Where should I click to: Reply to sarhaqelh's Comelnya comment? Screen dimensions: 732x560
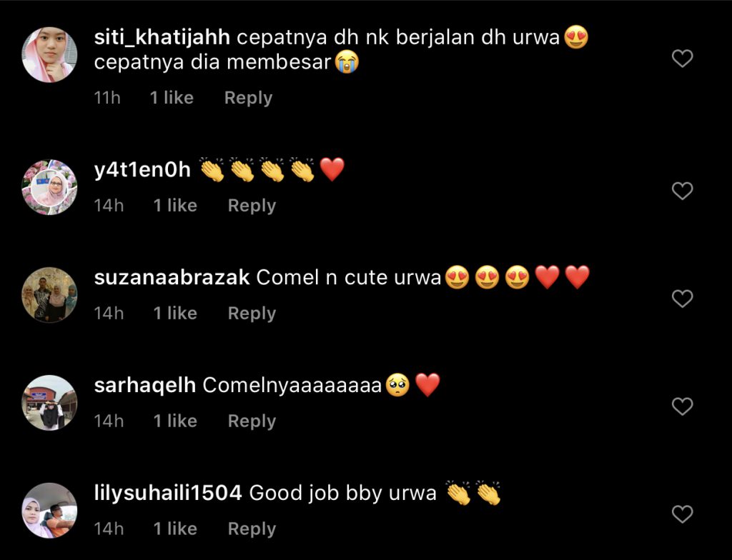252,421
